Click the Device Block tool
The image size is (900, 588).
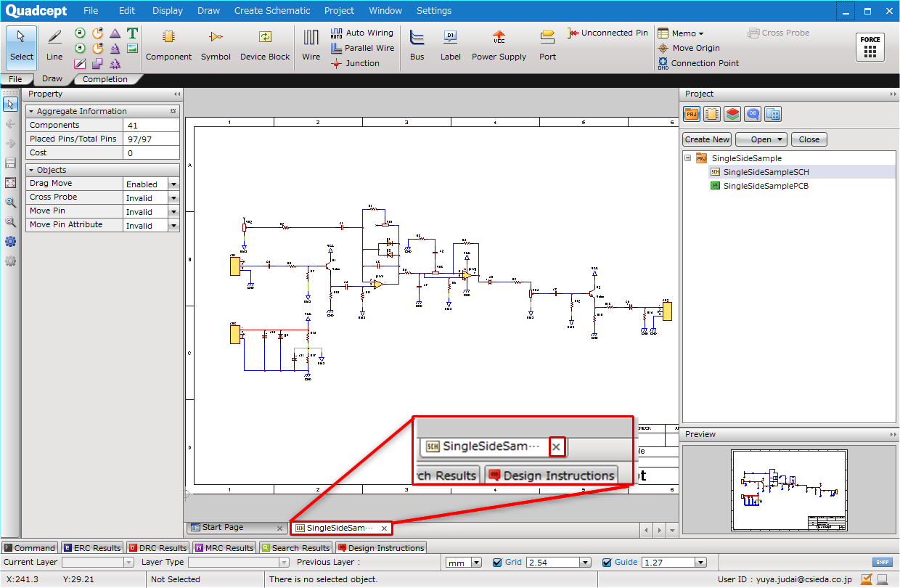[x=265, y=45]
